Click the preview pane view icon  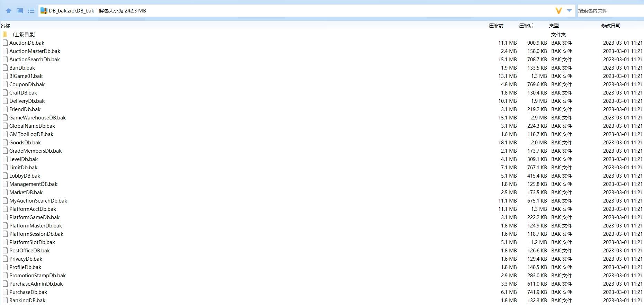pos(20,11)
